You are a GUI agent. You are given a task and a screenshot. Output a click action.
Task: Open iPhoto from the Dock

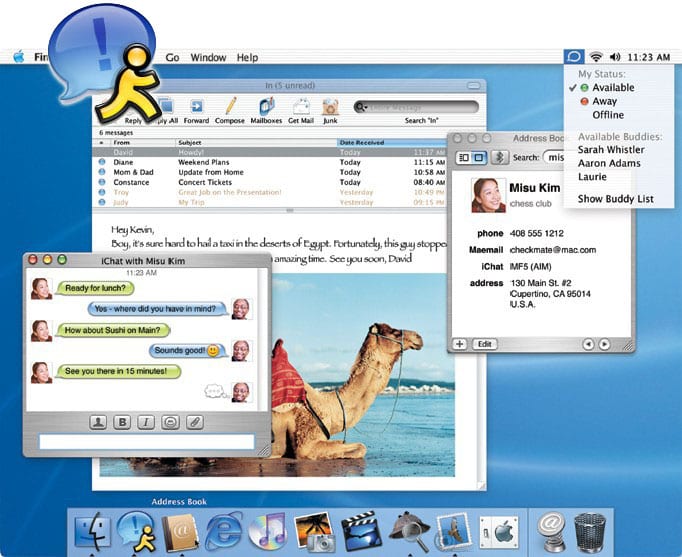click(314, 532)
